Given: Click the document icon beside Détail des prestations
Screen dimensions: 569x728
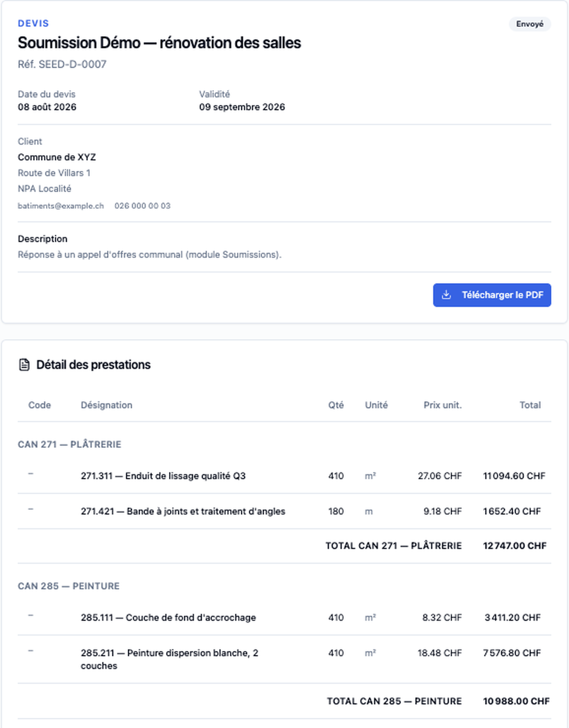Looking at the screenshot, I should pyautogui.click(x=24, y=365).
